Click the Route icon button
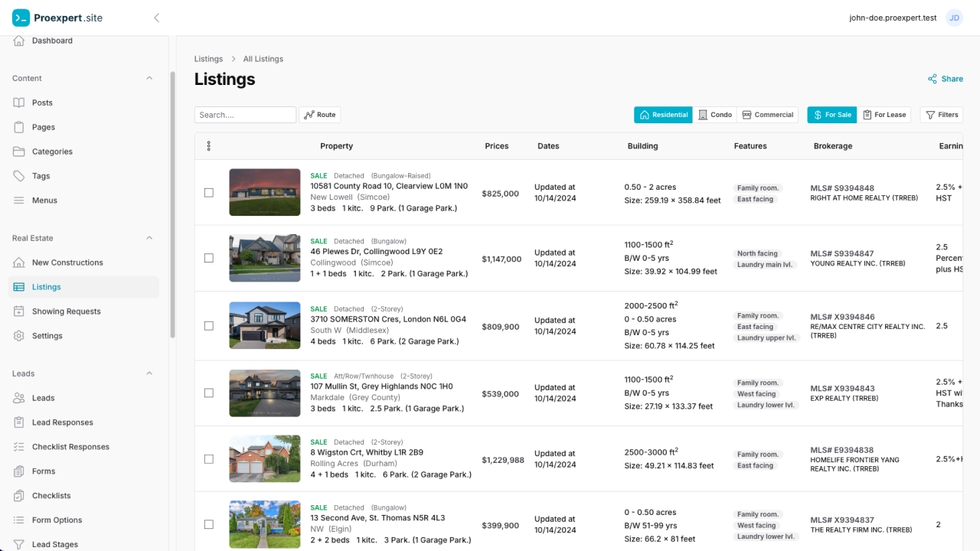The image size is (980, 551). [320, 115]
